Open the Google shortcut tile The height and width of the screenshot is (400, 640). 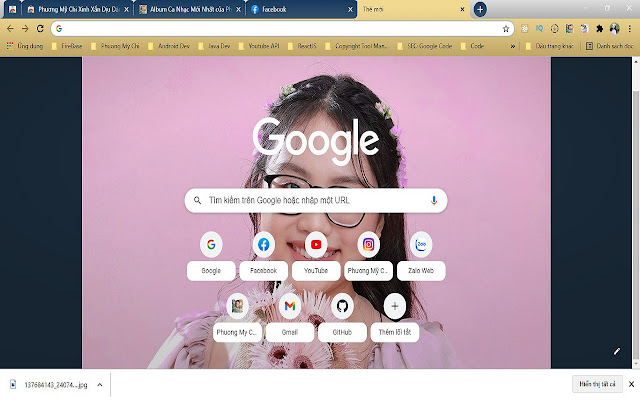(211, 256)
